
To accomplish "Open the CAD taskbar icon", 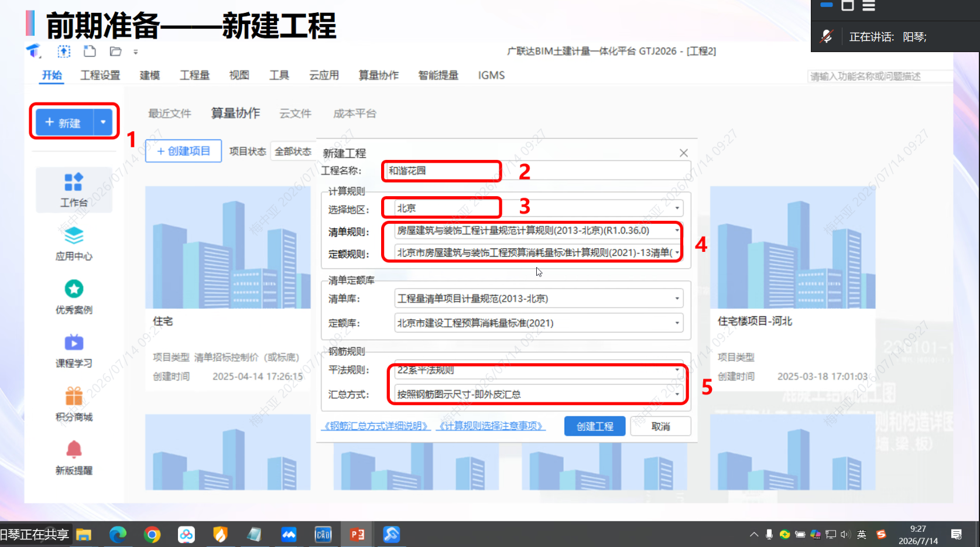I will coord(323,534).
